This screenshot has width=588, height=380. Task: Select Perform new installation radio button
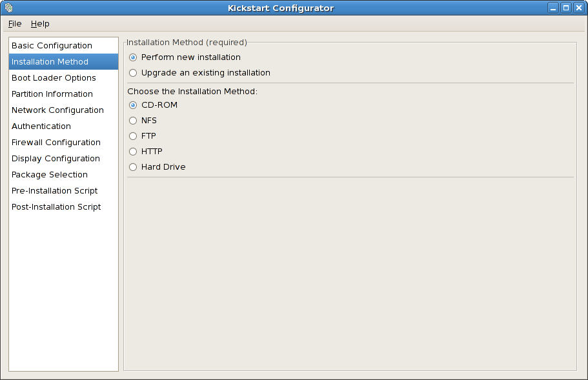click(133, 57)
